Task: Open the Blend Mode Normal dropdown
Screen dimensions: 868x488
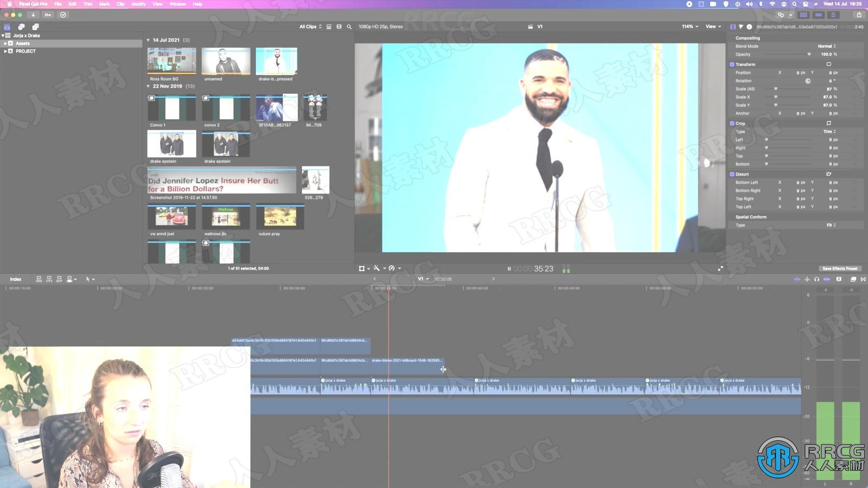Action: coord(827,47)
